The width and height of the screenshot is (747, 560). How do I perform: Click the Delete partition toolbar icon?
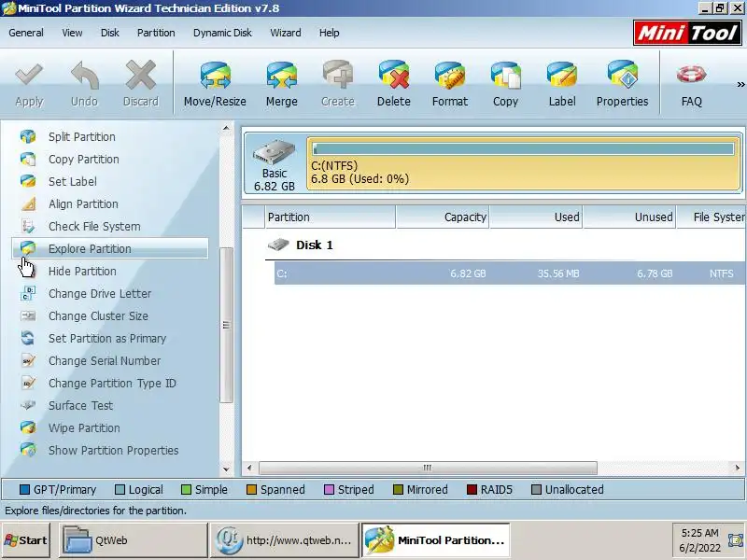click(x=394, y=75)
